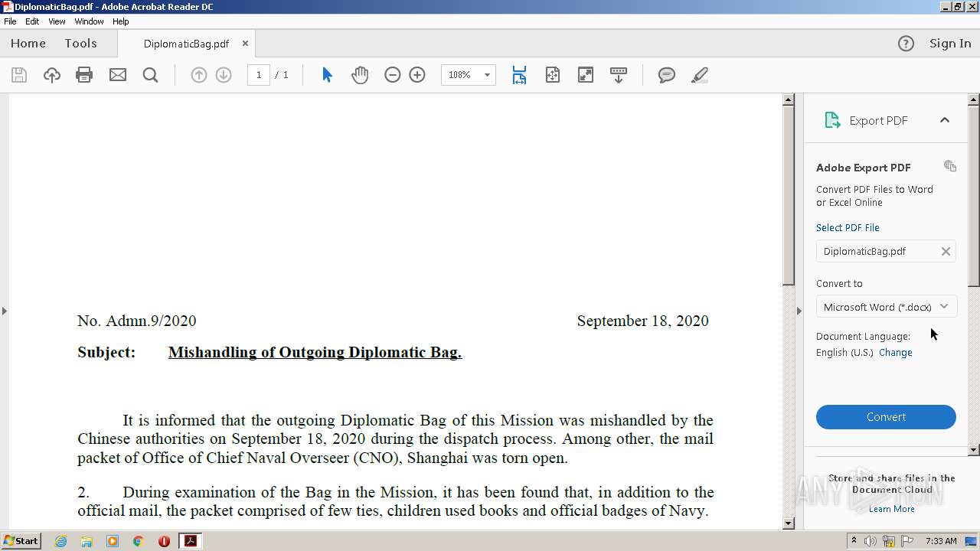Image resolution: width=980 pixels, height=551 pixels.
Task: Switch to full screen mode icon
Action: point(586,75)
